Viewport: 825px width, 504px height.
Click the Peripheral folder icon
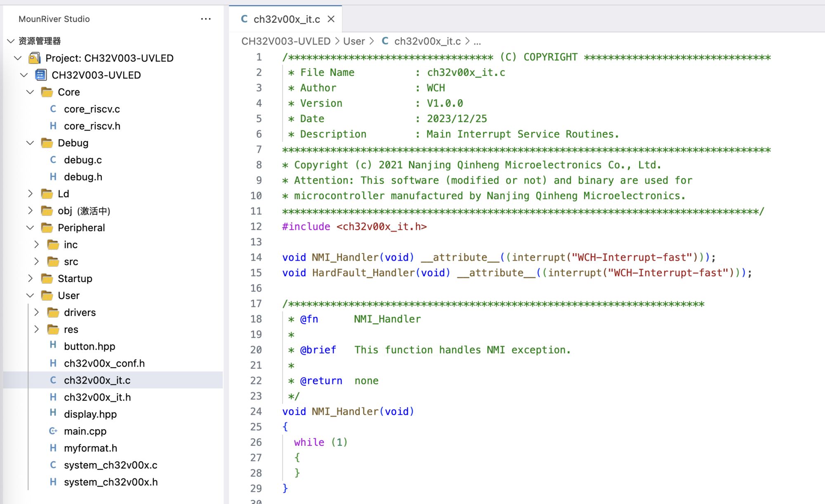[47, 228]
